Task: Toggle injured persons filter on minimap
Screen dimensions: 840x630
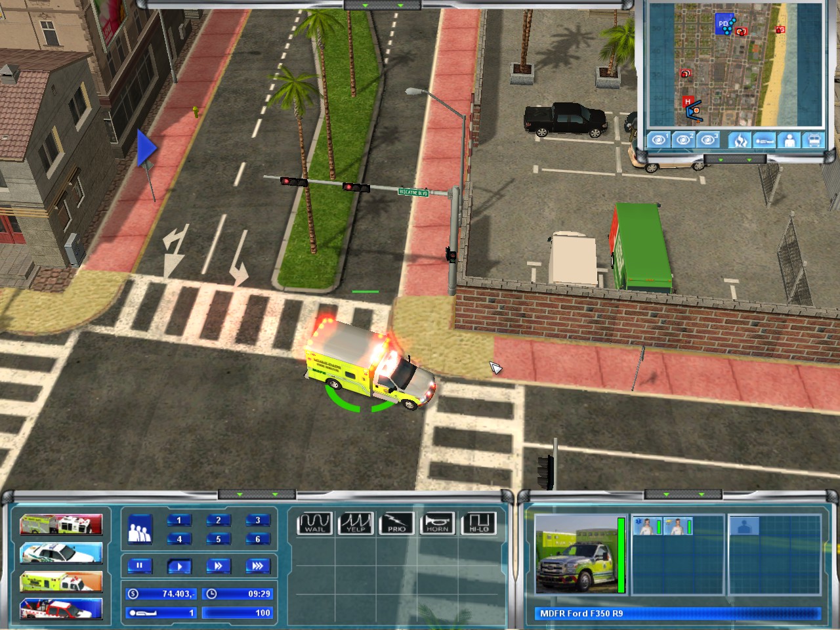Action: [764, 140]
